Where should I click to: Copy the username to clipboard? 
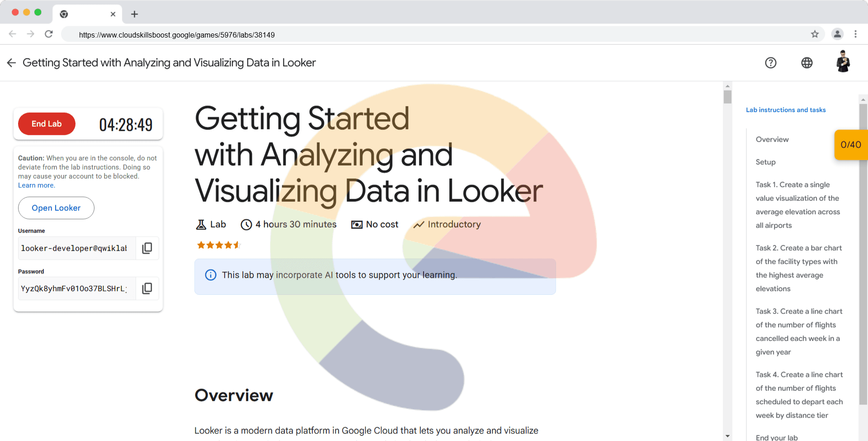(147, 248)
